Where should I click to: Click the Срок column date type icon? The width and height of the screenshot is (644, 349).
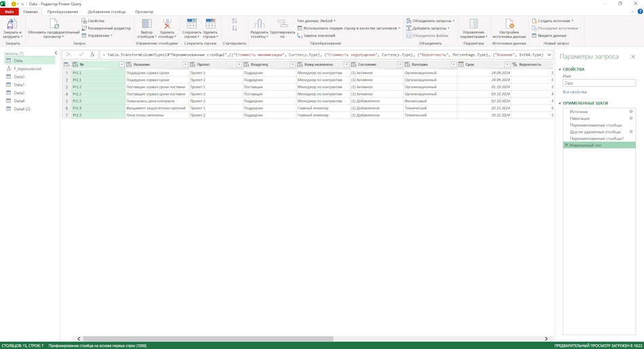tap(461, 64)
